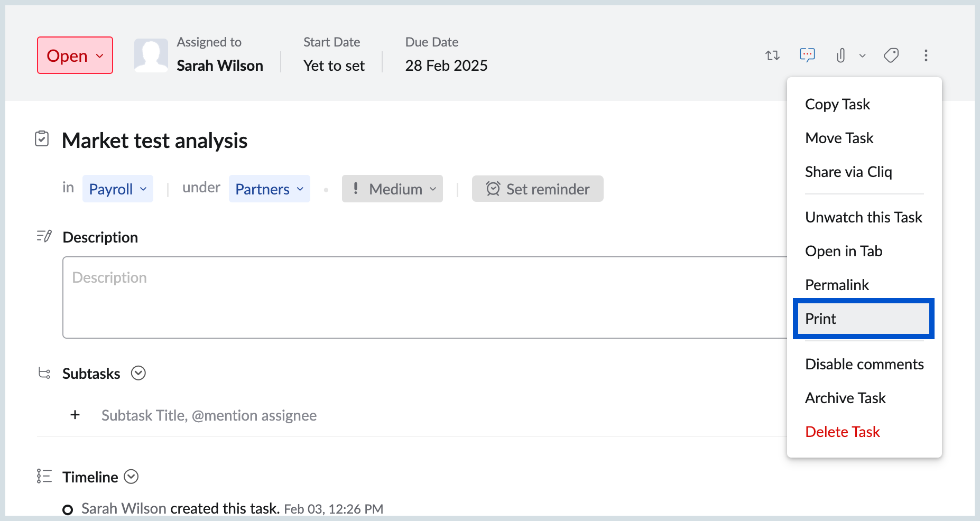Click the paperclip attachment icon
This screenshot has height=521, width=980.
pos(840,55)
